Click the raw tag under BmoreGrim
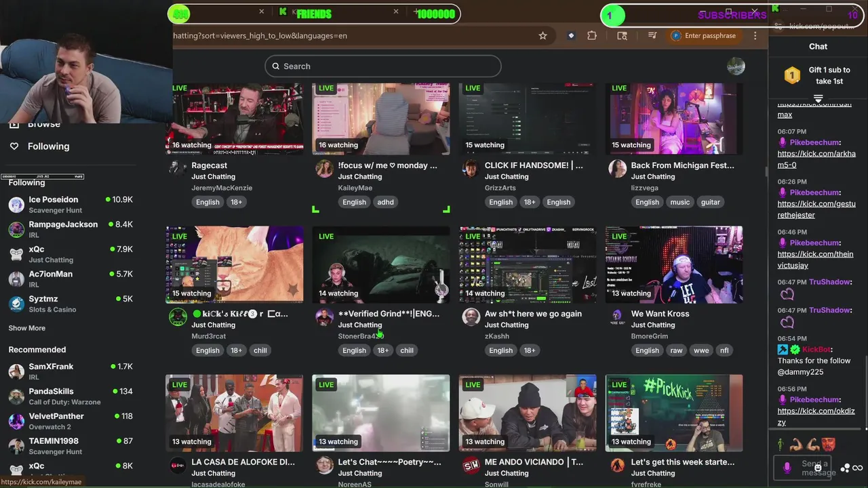 [677, 350]
